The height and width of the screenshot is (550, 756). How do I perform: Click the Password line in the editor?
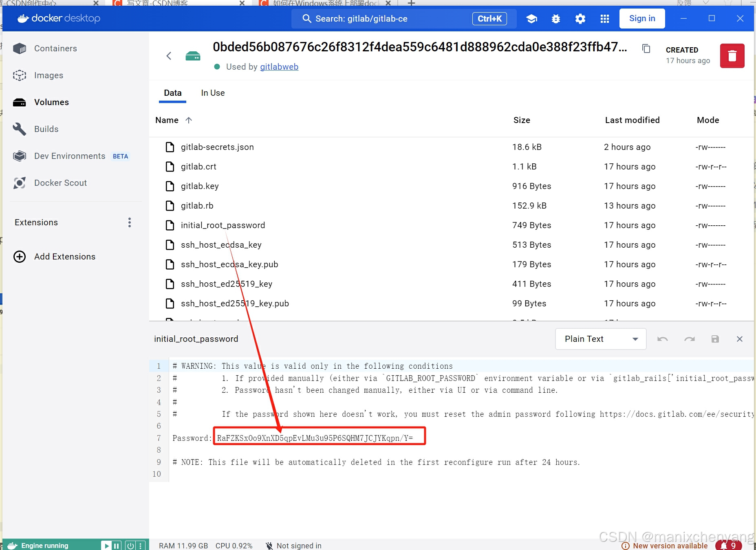click(x=293, y=438)
